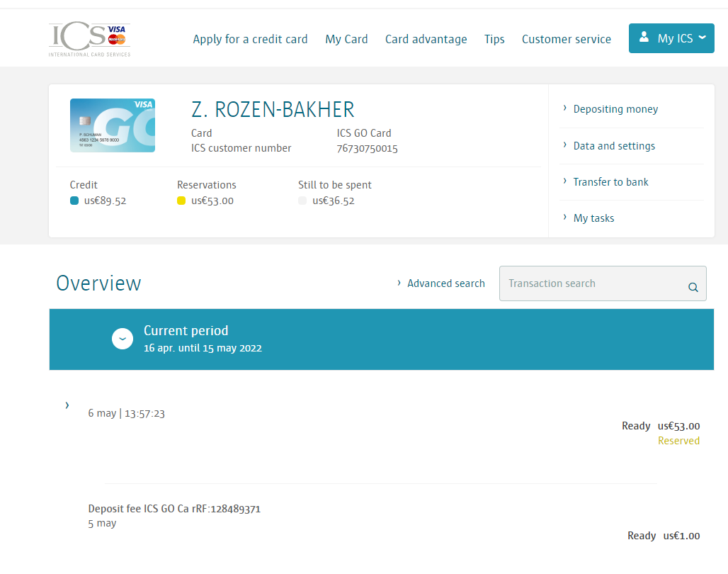Open the Advanced search link
The height and width of the screenshot is (574, 728).
coord(445,283)
